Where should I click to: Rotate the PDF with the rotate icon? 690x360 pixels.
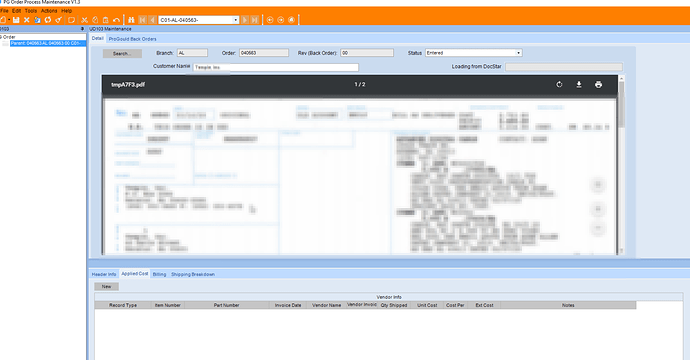[x=559, y=84]
